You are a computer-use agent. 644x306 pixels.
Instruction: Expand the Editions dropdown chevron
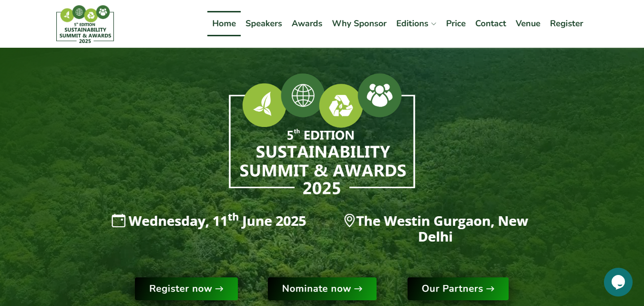coord(433,24)
